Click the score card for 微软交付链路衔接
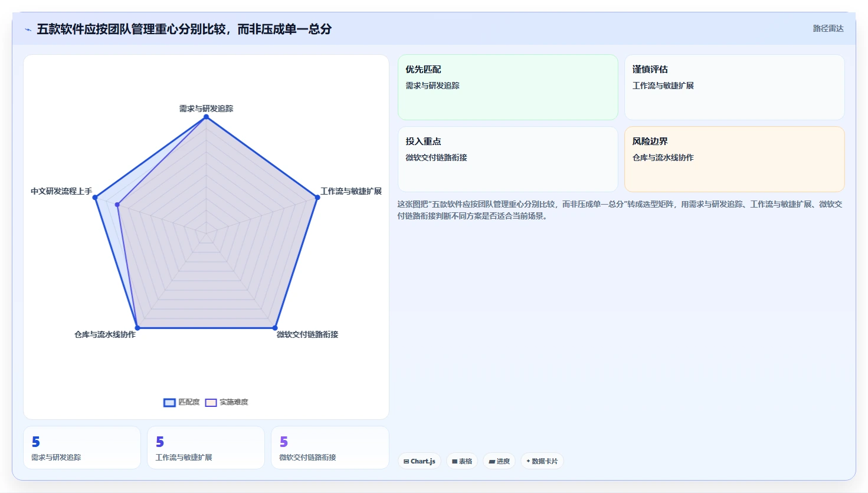The height and width of the screenshot is (493, 868). point(330,448)
